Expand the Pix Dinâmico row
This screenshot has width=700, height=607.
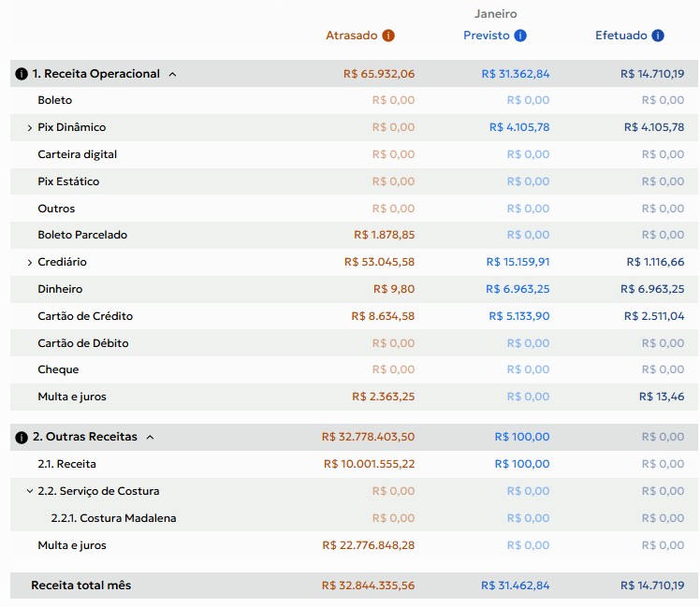click(29, 127)
